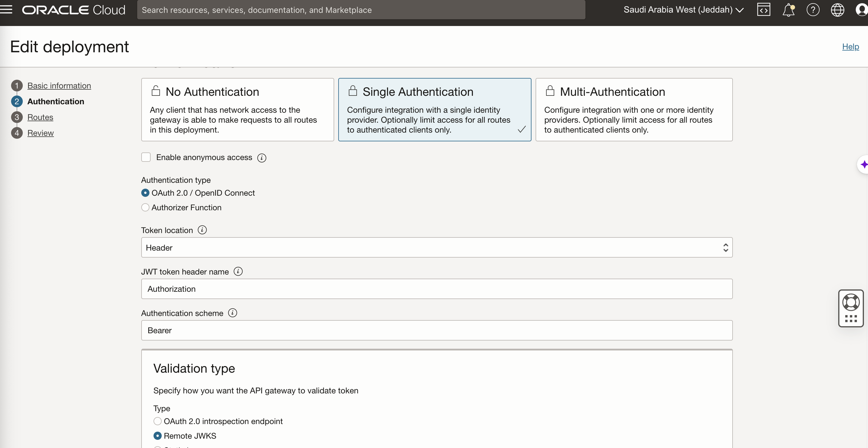This screenshot has height=448, width=868.
Task: Select OAuth 2.0 introspection endpoint option
Action: pyautogui.click(x=157, y=421)
